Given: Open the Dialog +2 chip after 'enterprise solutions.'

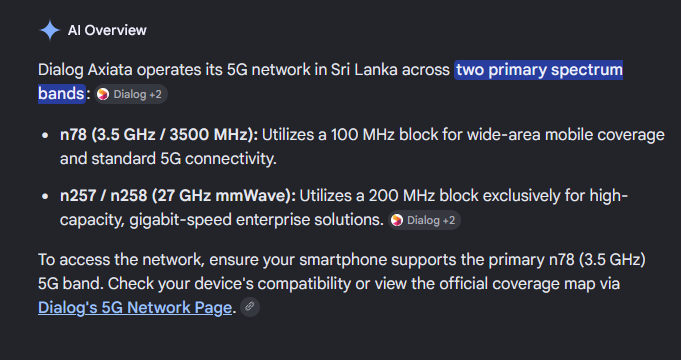Looking at the screenshot, I should tap(424, 220).
